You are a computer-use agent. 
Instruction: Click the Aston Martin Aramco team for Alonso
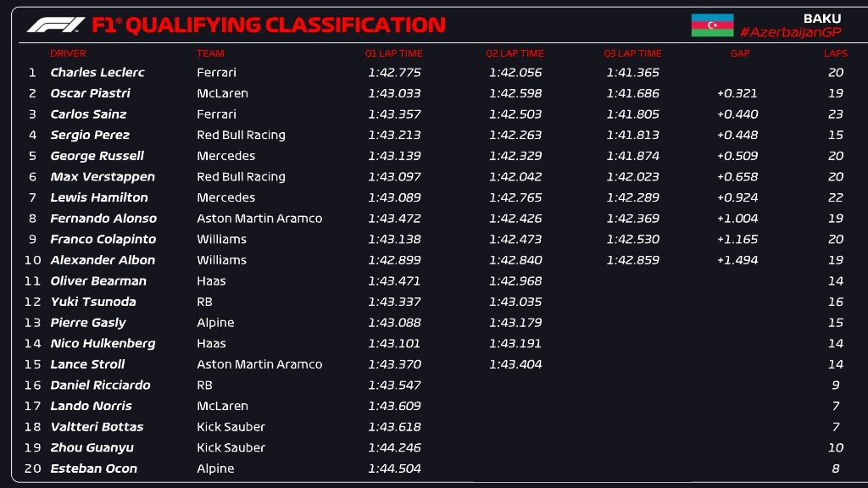pyautogui.click(x=259, y=218)
